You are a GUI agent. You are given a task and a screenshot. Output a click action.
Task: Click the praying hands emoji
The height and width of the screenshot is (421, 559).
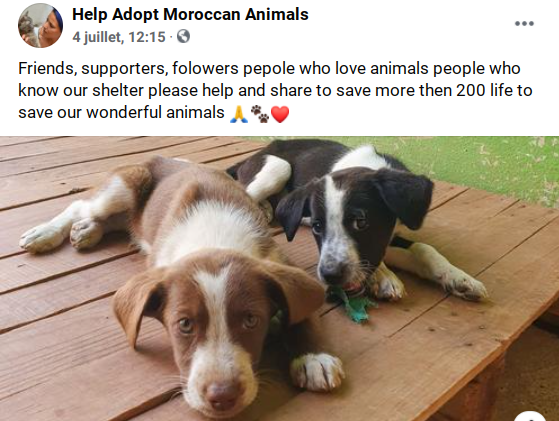click(x=239, y=114)
